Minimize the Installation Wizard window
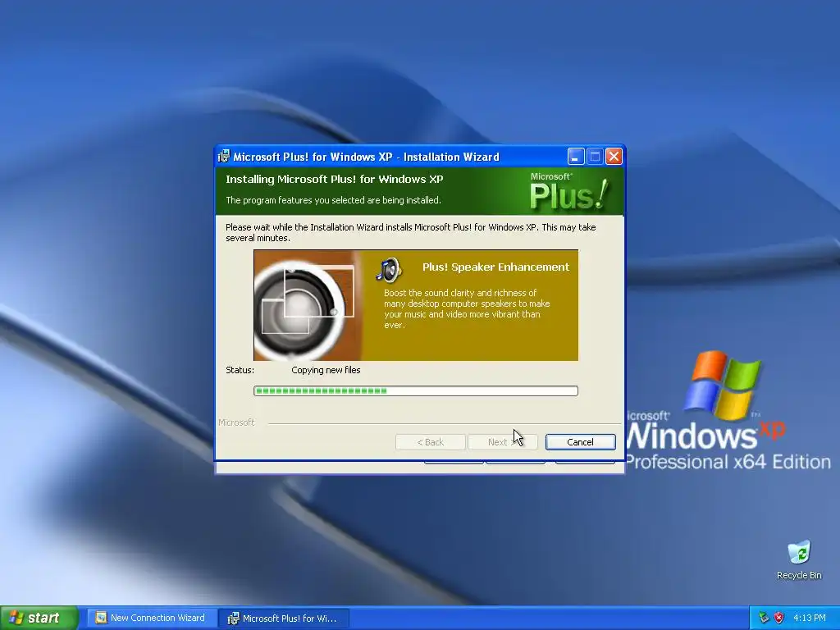The width and height of the screenshot is (840, 630). pyautogui.click(x=575, y=157)
